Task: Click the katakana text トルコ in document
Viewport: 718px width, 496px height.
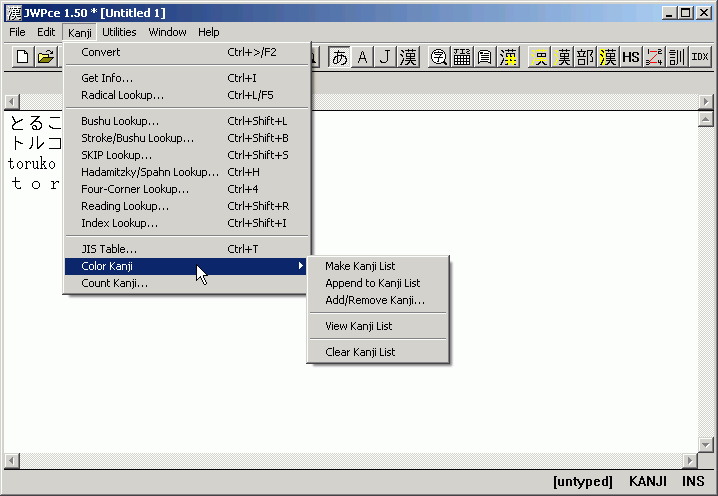Action: (x=35, y=143)
